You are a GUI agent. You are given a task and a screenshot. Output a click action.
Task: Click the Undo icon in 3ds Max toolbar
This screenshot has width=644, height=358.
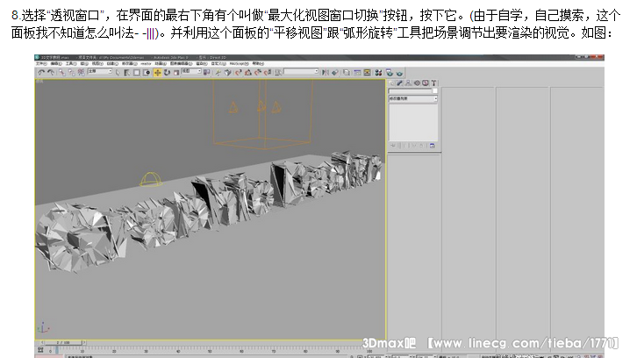[x=41, y=72]
